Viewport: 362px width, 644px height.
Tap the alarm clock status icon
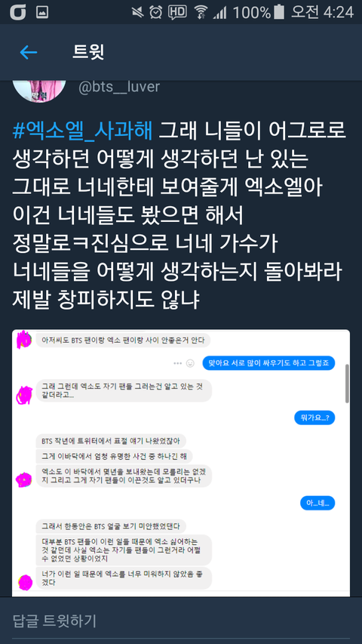(156, 12)
